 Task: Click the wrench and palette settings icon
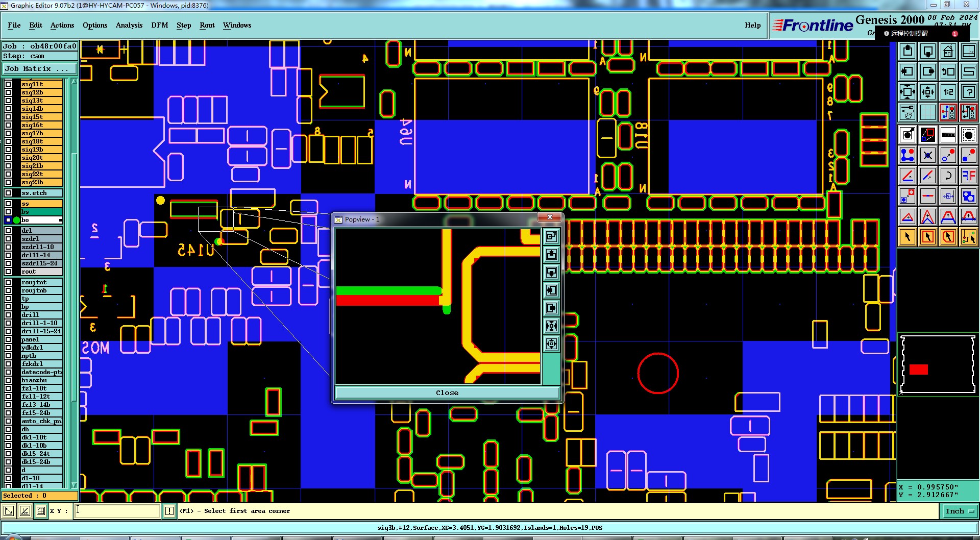(x=907, y=112)
